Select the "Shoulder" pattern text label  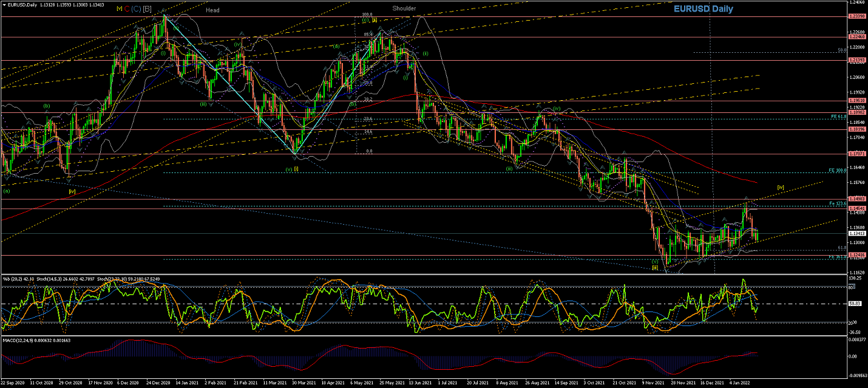point(404,9)
